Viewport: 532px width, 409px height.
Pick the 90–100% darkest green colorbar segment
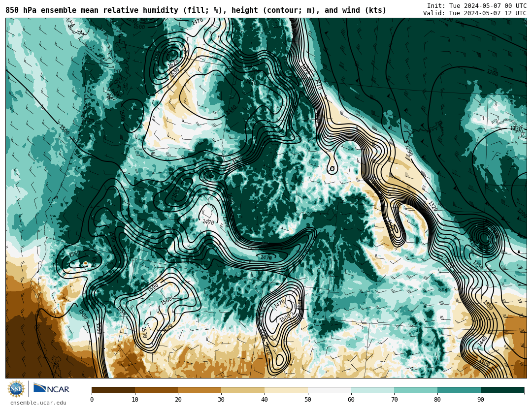tap(502, 390)
